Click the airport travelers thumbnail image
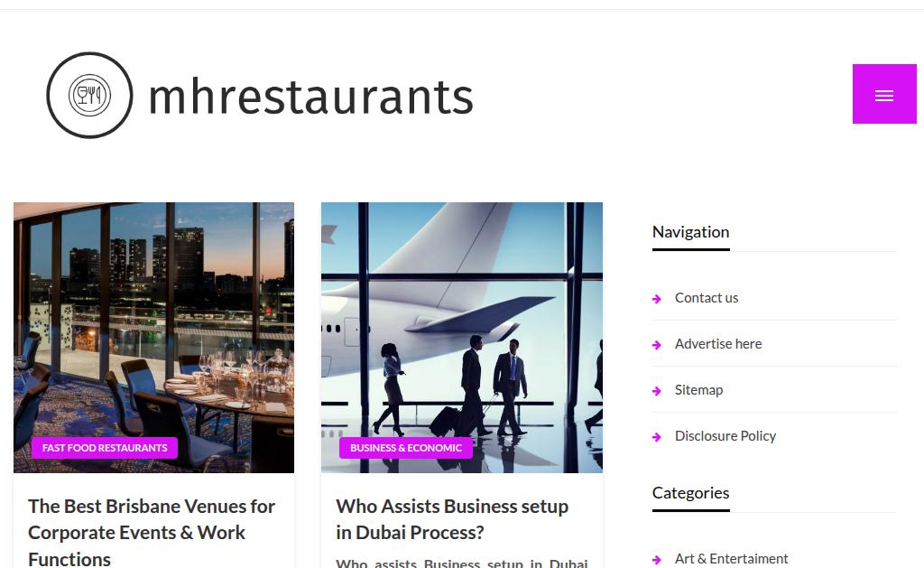The width and height of the screenshot is (924, 568). point(461,338)
